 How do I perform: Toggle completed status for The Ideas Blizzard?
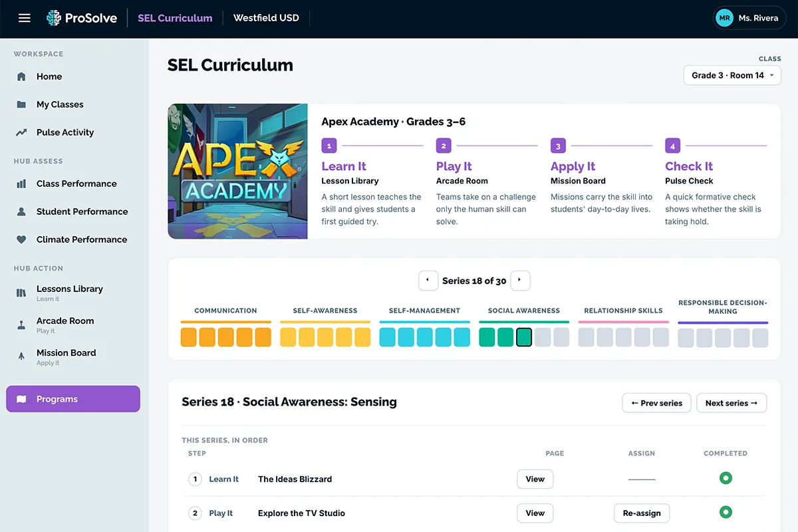726,478
